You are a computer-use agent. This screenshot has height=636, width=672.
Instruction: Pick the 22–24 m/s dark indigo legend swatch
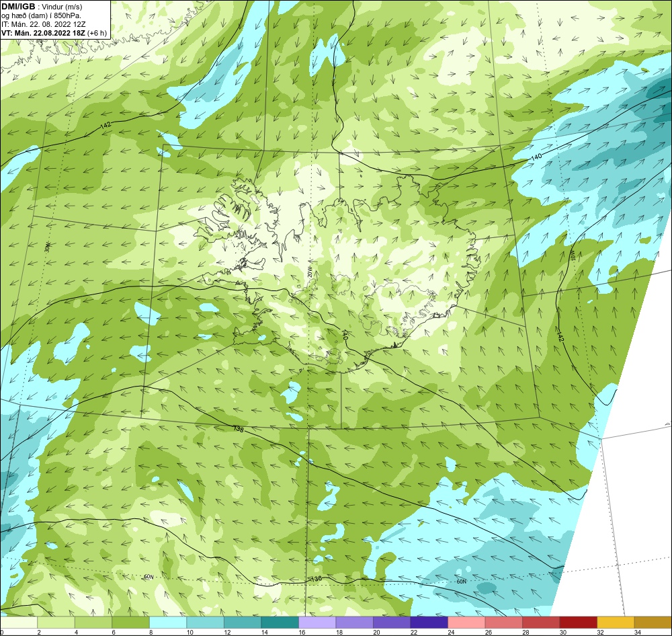[429, 622]
